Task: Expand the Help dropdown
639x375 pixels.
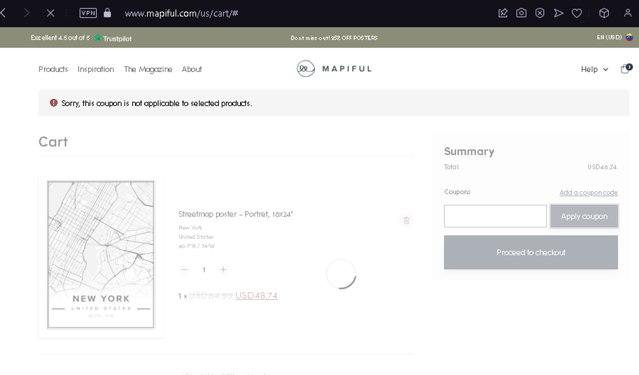Action: [x=594, y=69]
